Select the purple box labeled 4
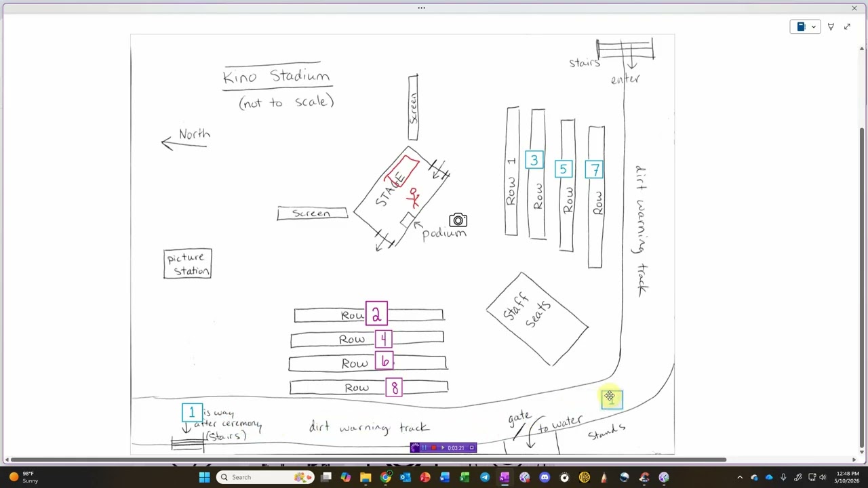868x488 pixels. [383, 338]
